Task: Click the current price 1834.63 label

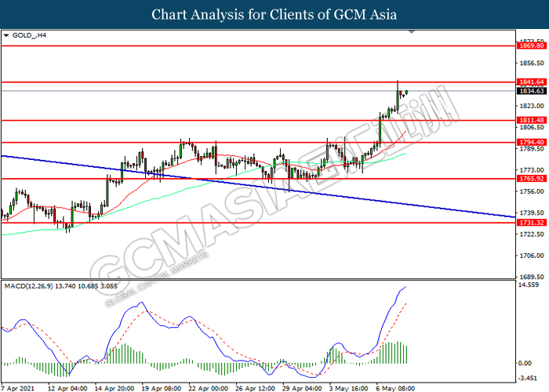Action: [532, 91]
